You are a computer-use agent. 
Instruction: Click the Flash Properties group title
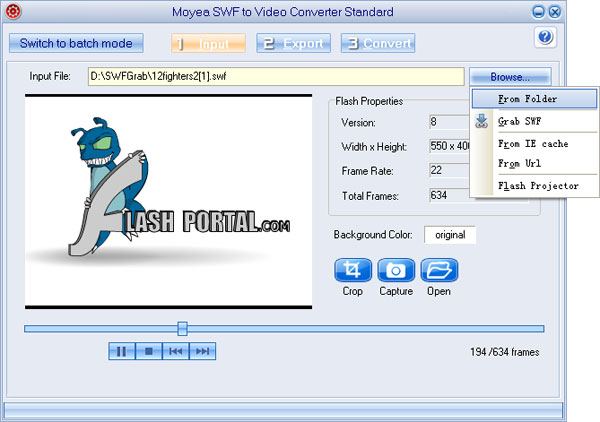(369, 101)
